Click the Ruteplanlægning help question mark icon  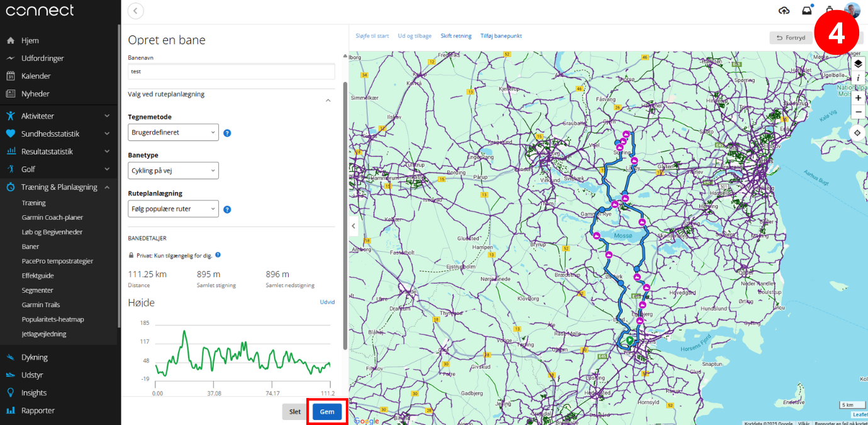[x=227, y=208]
